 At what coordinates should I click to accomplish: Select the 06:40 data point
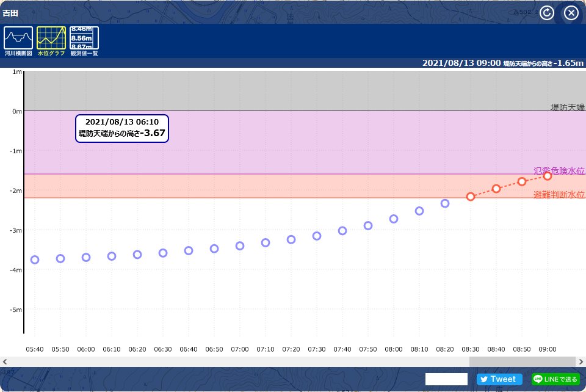(x=189, y=250)
